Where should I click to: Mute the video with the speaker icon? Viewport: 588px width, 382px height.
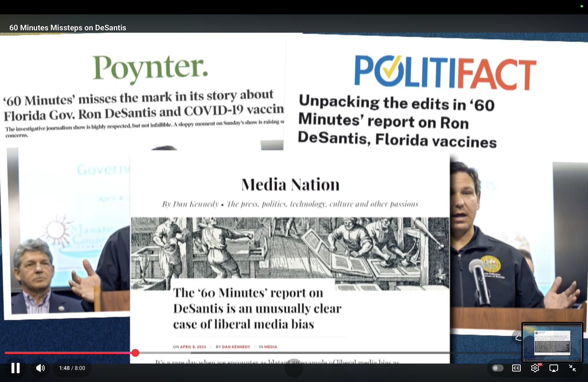pyautogui.click(x=41, y=368)
